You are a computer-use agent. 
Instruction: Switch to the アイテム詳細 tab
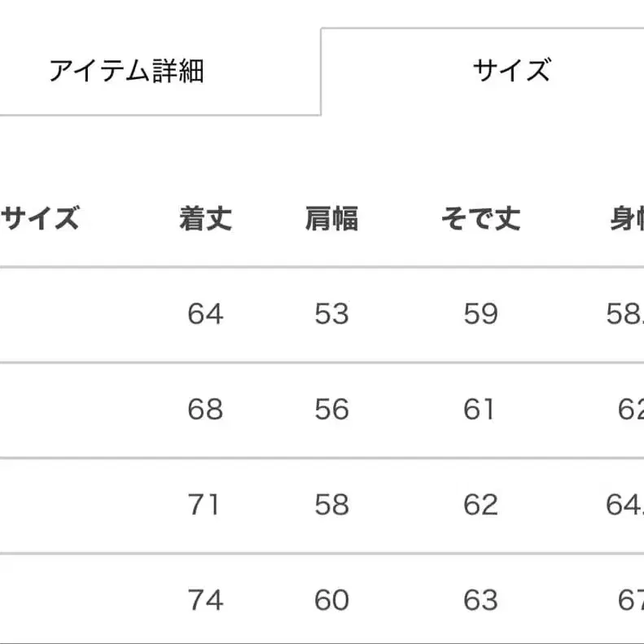click(125, 72)
